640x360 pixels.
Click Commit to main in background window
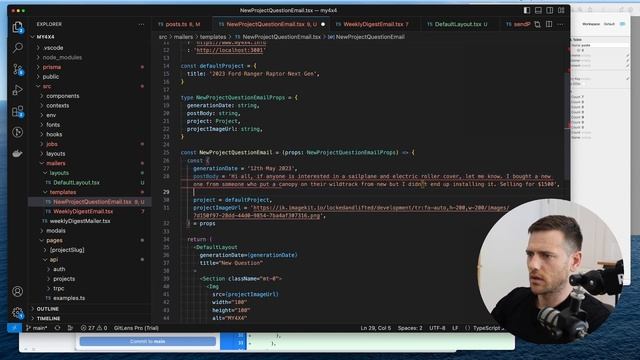147,341
